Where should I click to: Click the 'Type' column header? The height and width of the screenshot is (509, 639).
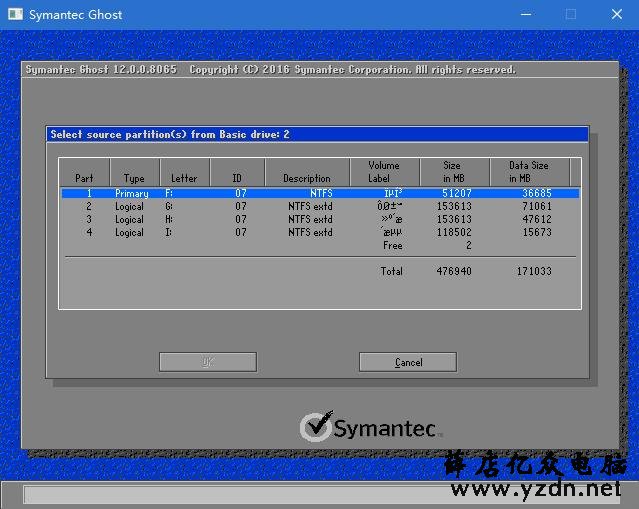[134, 172]
